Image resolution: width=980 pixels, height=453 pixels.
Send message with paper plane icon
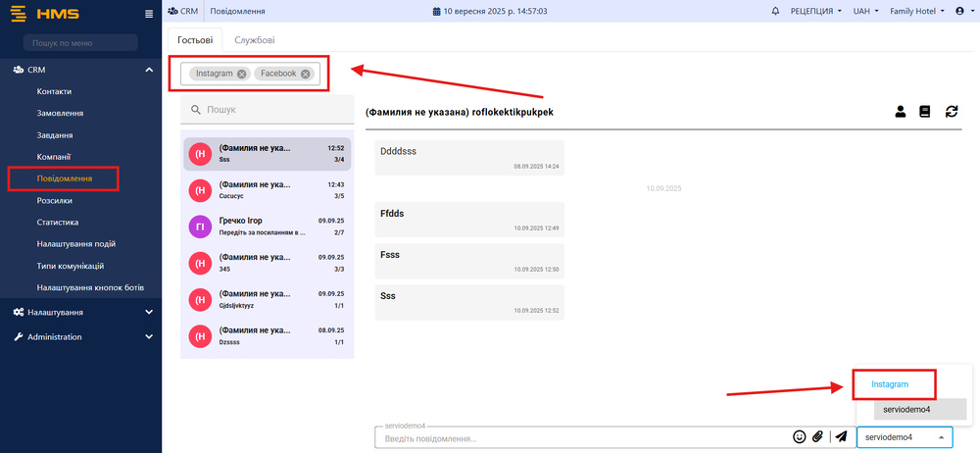pos(841,437)
